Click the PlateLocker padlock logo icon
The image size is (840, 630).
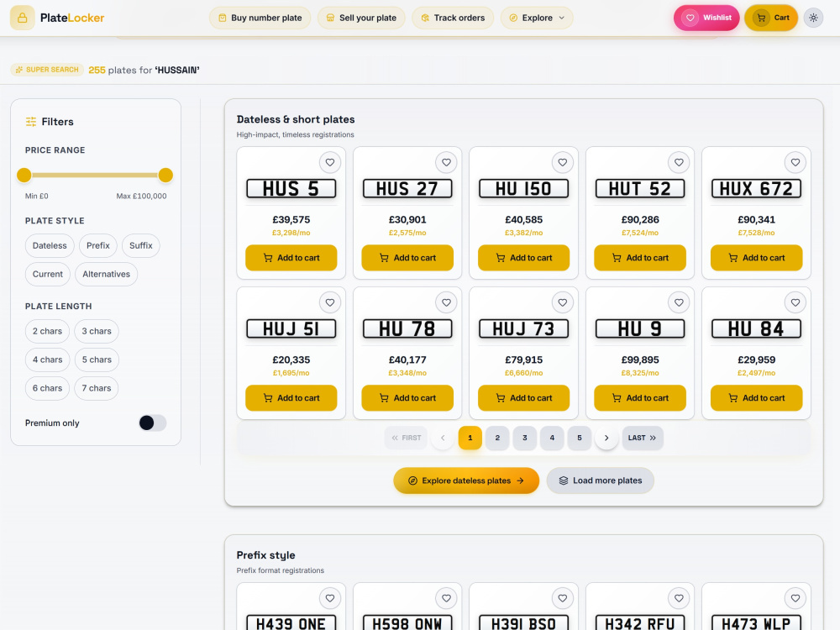point(23,18)
